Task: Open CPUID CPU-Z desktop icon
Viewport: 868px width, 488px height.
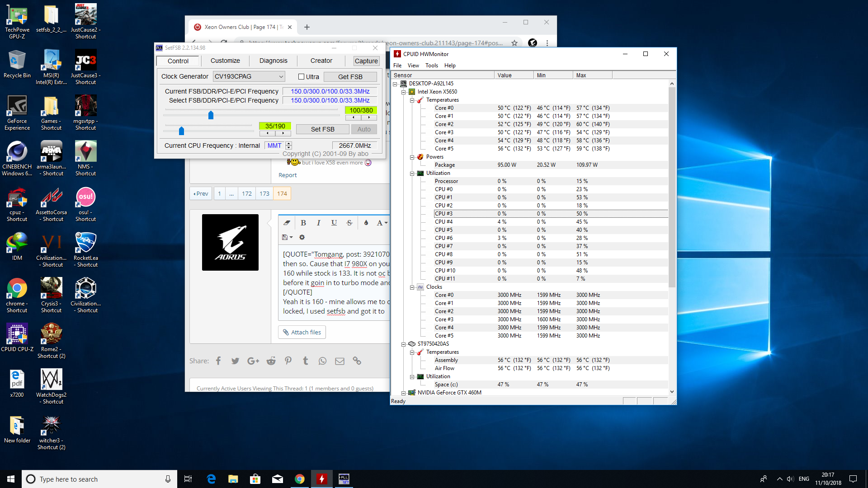Action: coord(17,338)
